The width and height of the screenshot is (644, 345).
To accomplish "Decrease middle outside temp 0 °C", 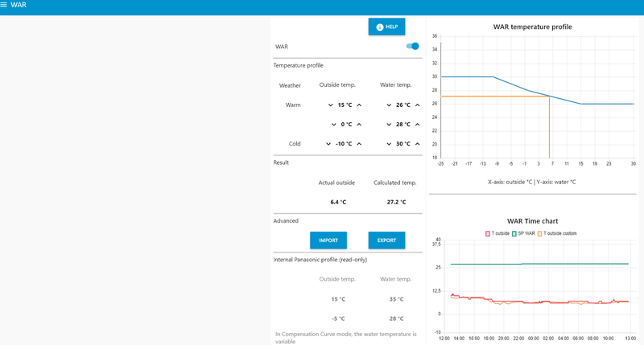I will (x=333, y=125).
